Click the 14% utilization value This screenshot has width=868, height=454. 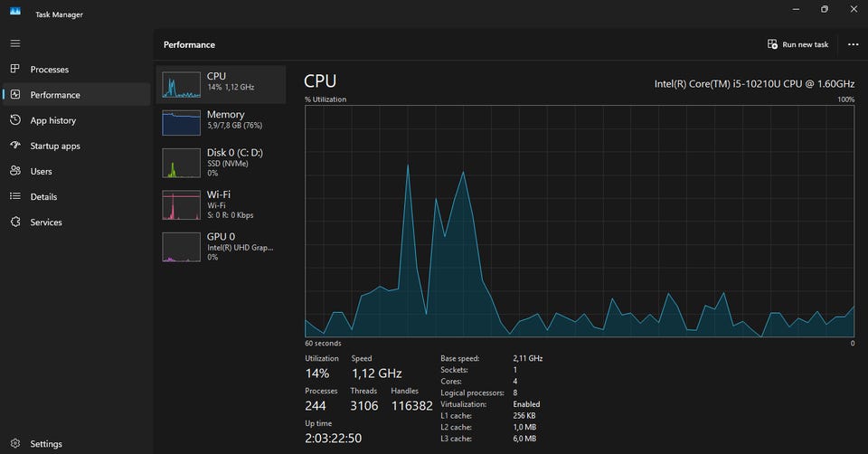317,374
